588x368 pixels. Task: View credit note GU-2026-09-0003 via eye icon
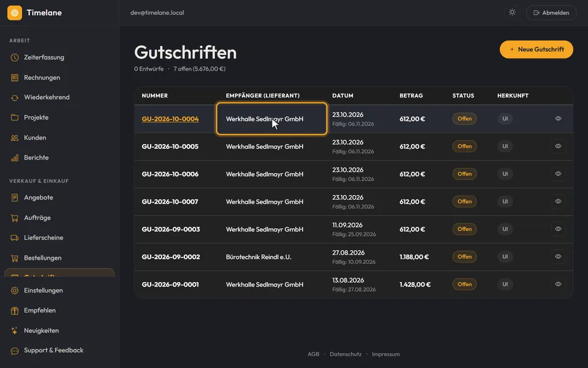tap(558, 229)
